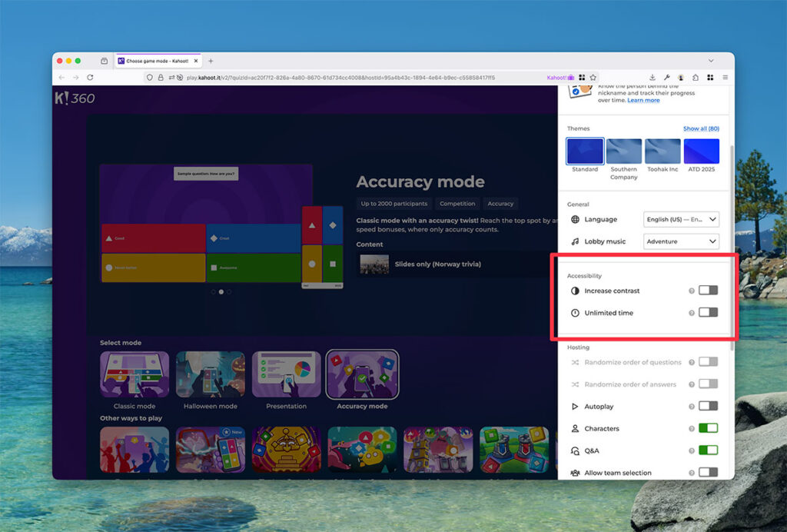Enable the Increase contrast toggle
This screenshot has width=787, height=532.
[x=709, y=291]
